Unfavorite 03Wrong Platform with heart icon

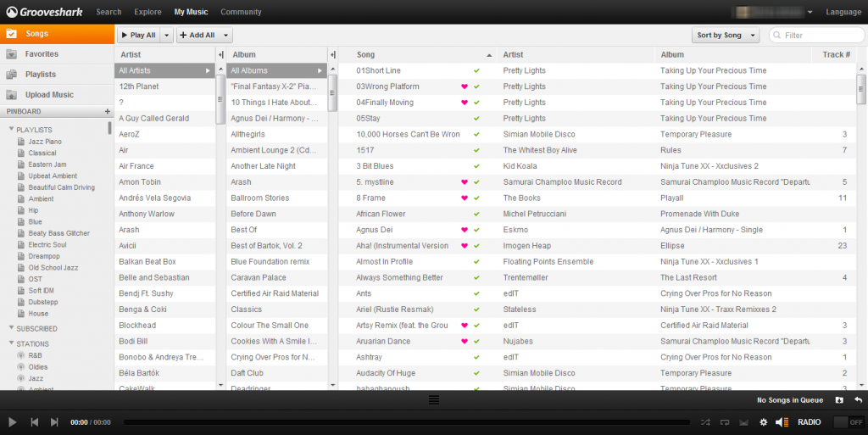click(465, 86)
